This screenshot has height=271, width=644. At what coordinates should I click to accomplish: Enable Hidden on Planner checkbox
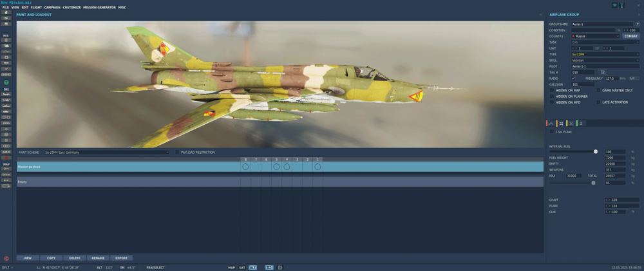click(x=552, y=96)
